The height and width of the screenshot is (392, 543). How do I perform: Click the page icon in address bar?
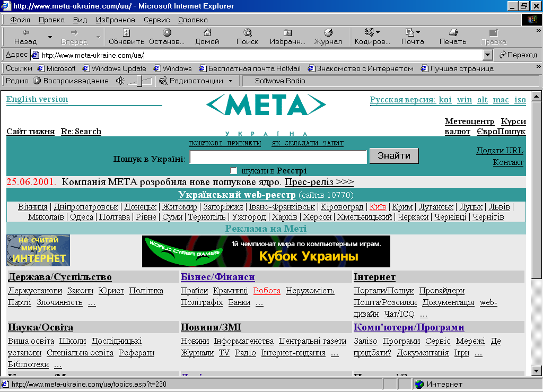pyautogui.click(x=36, y=55)
